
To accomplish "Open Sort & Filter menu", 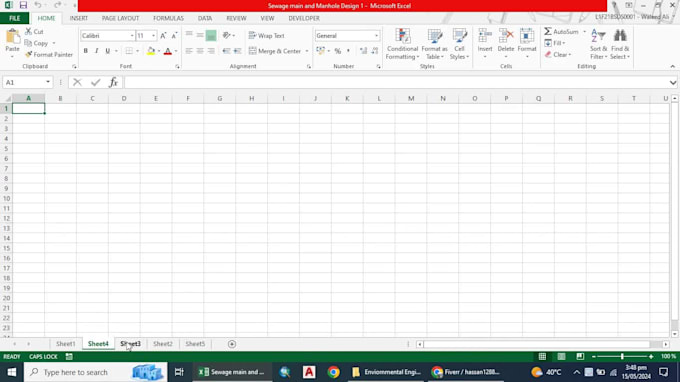I will [598, 44].
